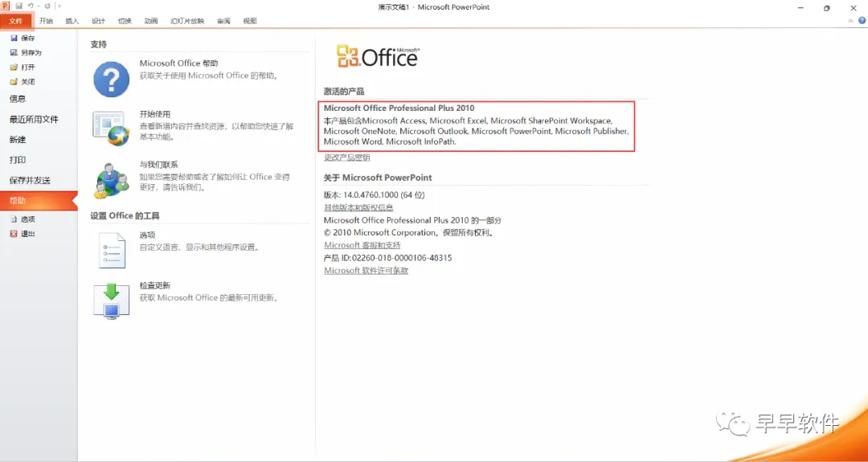
Task: Click the 开始使用 globe icon
Action: (111, 129)
